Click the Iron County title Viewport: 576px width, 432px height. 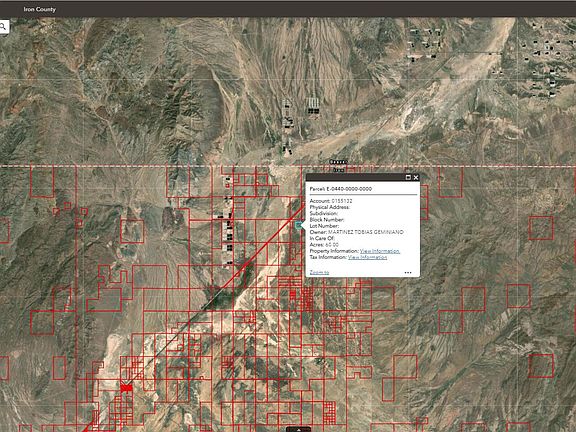tap(40, 9)
